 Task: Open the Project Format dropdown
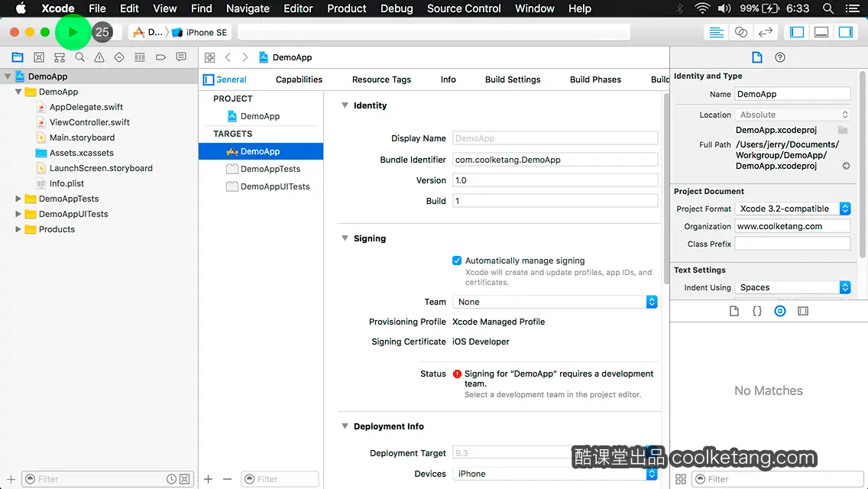tap(792, 209)
